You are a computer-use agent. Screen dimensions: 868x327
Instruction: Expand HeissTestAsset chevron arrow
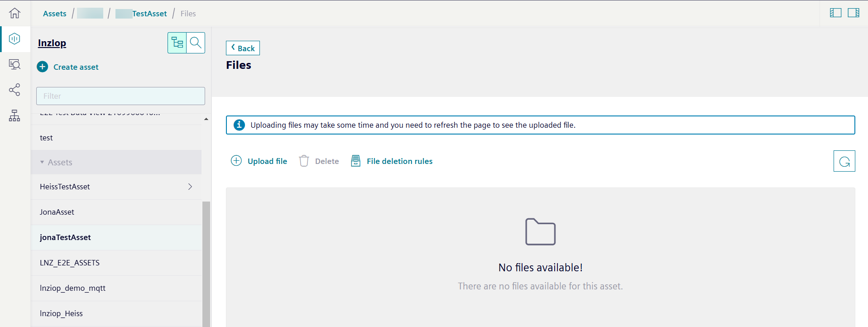[x=190, y=187]
